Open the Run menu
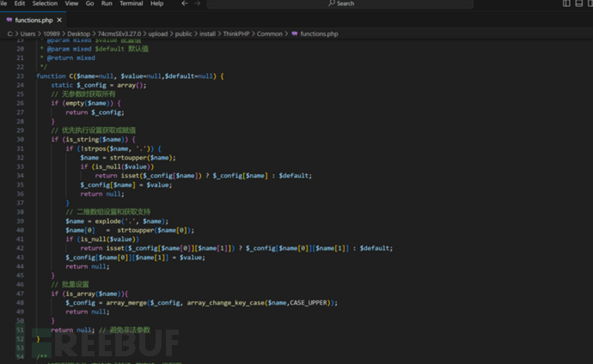The image size is (593, 364). 107,3
